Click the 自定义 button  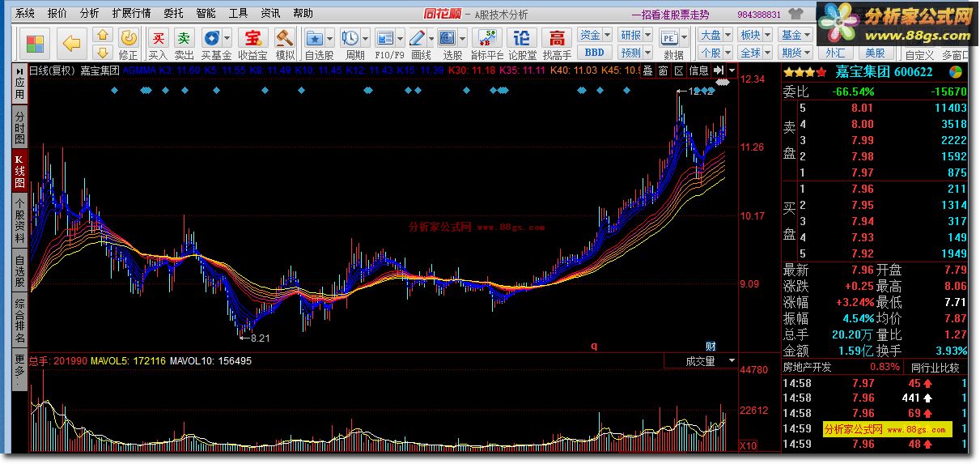point(919,54)
